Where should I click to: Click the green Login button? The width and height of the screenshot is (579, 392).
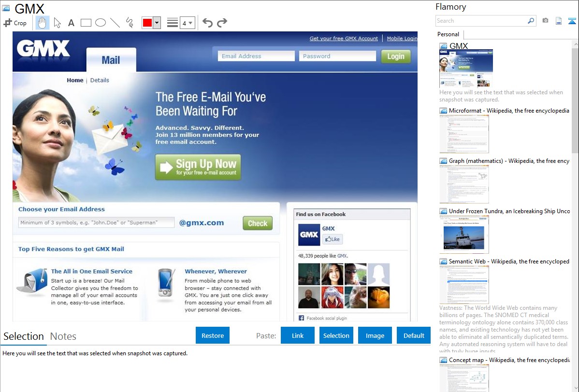coord(396,56)
